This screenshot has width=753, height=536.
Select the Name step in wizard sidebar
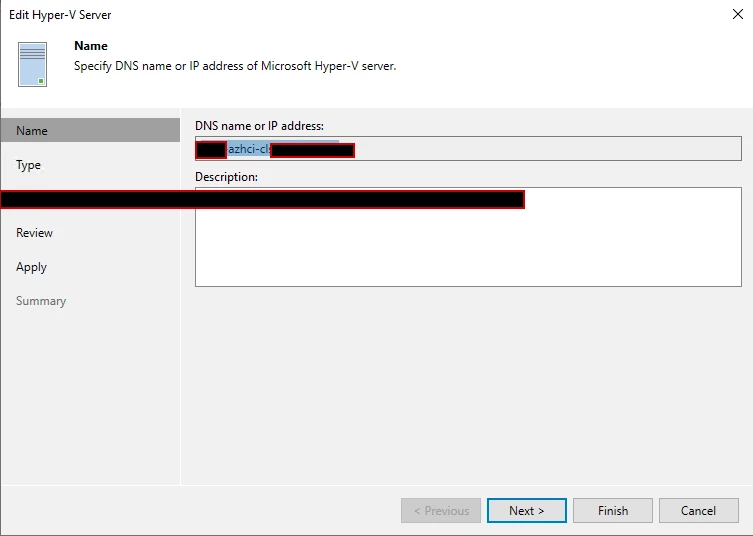[x=91, y=131]
